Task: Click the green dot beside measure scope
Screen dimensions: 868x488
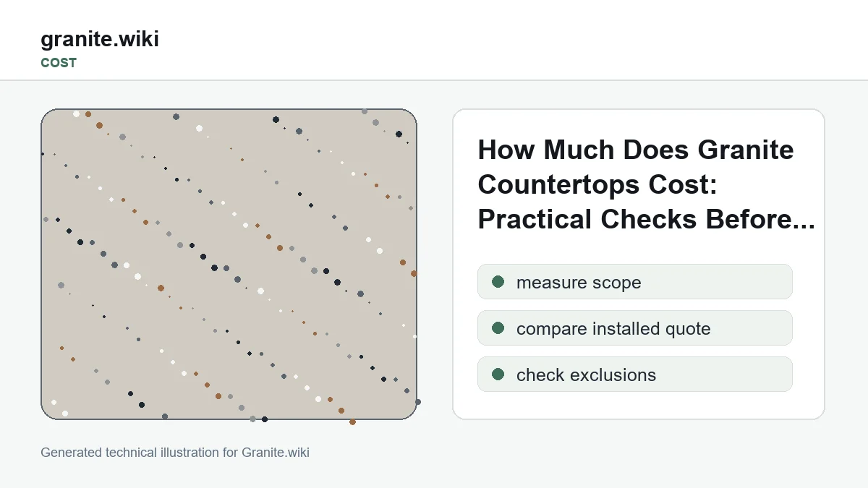Action: (498, 281)
